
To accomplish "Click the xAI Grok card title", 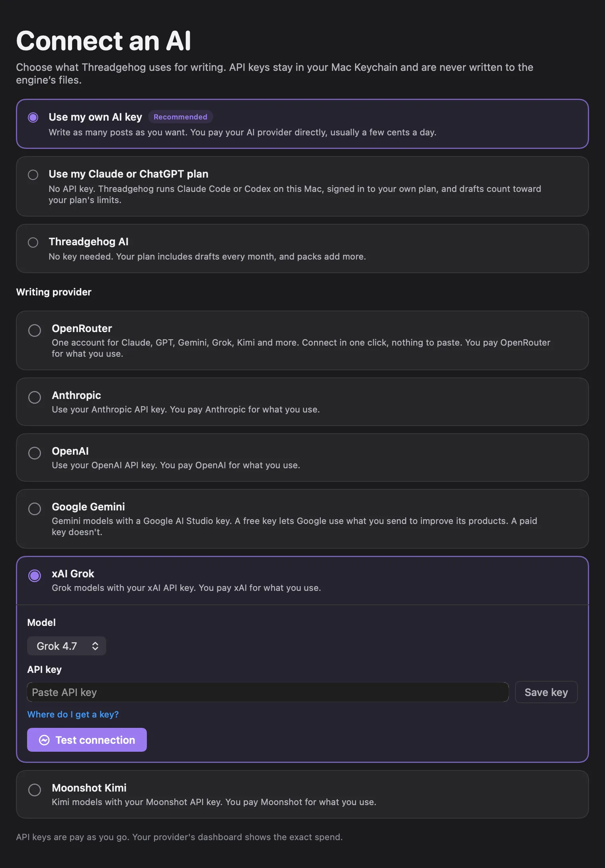I will tap(73, 574).
